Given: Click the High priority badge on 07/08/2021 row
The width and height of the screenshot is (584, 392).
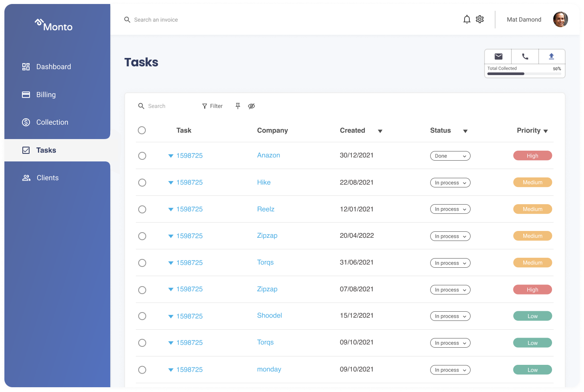Looking at the screenshot, I should click(532, 290).
